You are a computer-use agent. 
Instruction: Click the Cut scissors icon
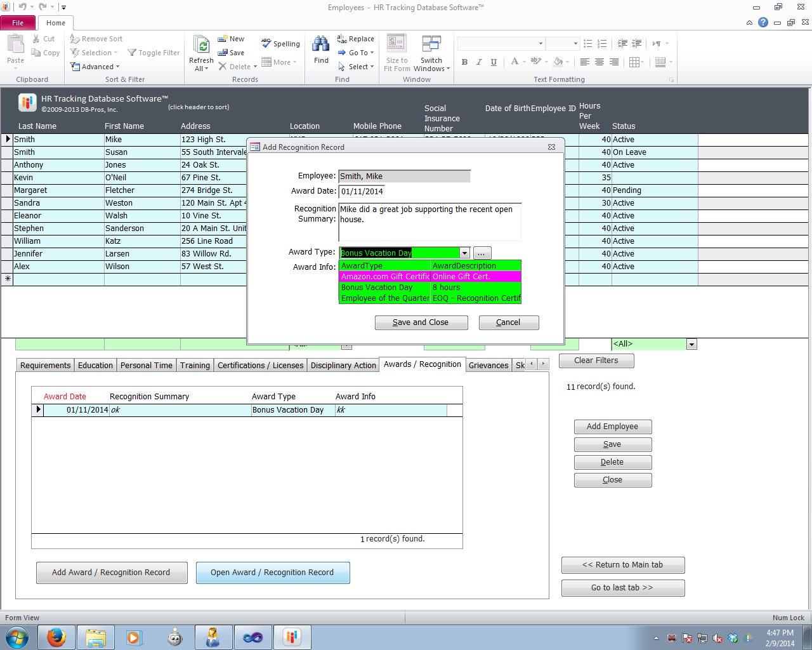tap(36, 39)
